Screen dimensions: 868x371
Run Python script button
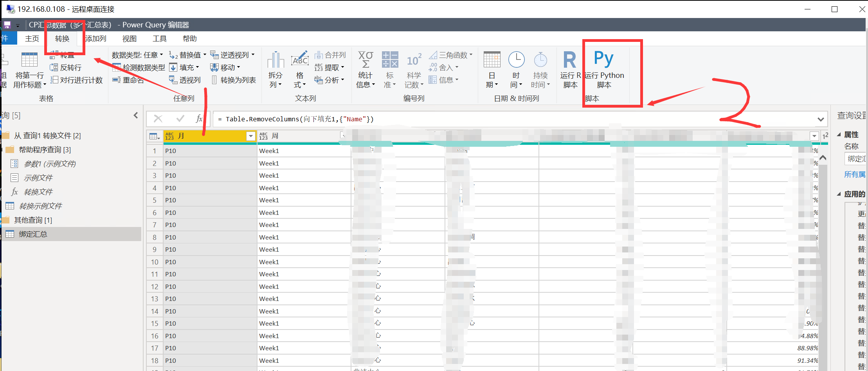click(x=604, y=70)
